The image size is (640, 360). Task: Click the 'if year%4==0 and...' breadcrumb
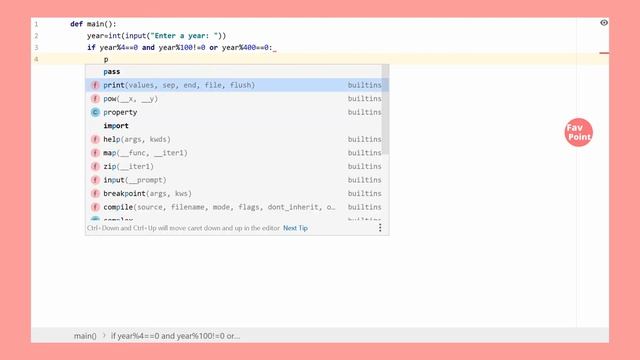(176, 336)
